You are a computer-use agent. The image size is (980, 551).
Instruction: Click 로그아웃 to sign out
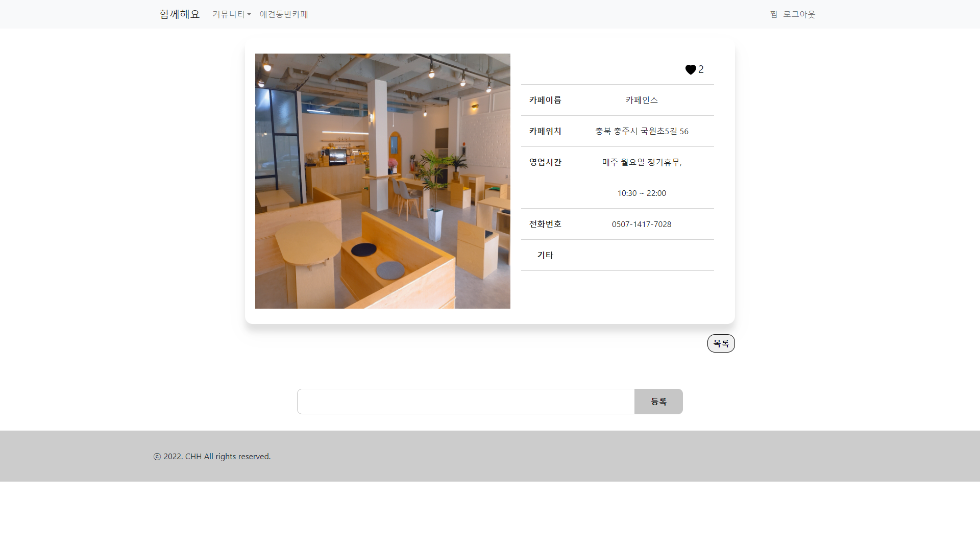pos(799,14)
